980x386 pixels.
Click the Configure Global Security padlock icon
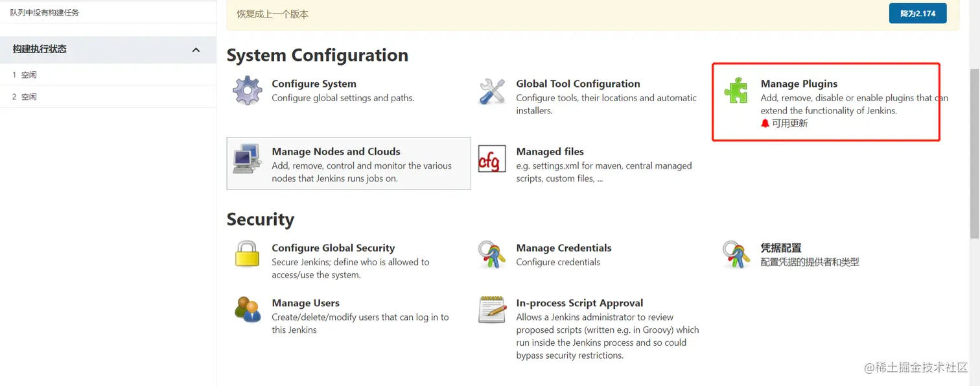[x=247, y=254]
